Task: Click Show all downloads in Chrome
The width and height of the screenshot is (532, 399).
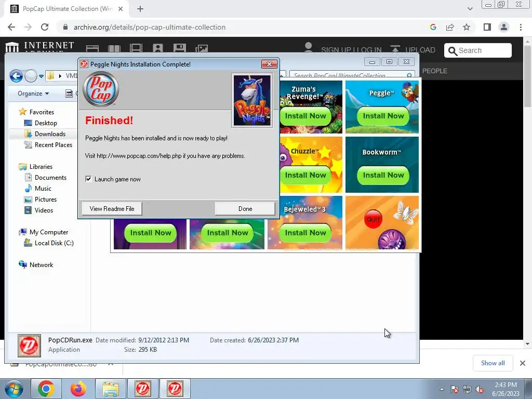Action: [493, 363]
